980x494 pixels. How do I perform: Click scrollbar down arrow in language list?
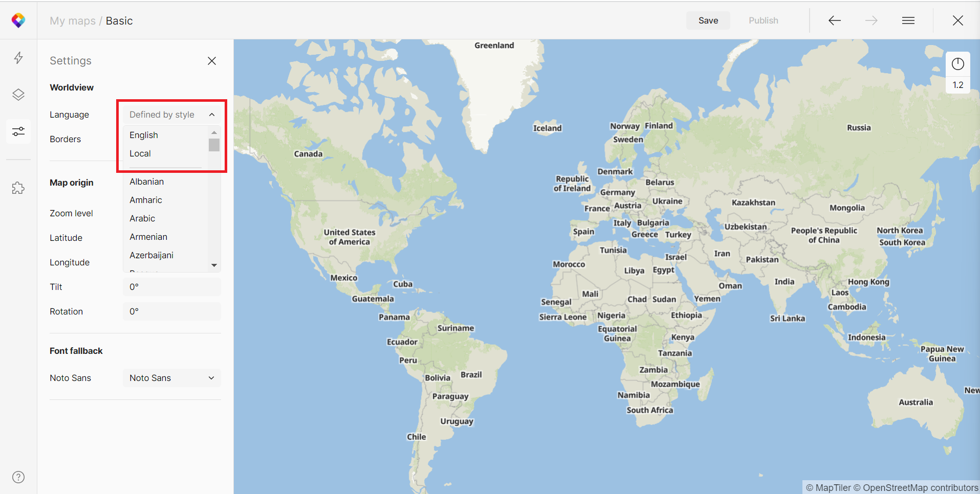[x=214, y=265]
